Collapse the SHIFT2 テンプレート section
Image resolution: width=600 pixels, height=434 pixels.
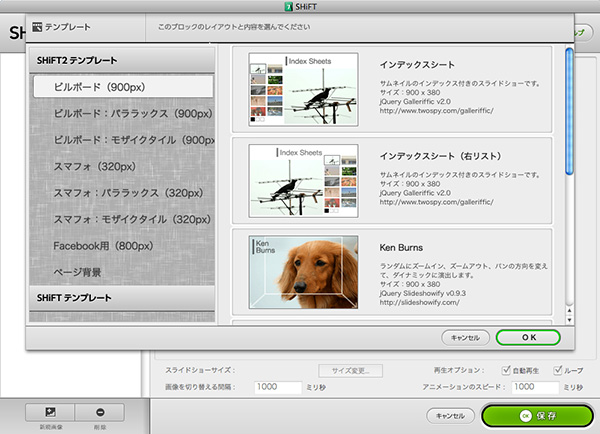pos(120,60)
